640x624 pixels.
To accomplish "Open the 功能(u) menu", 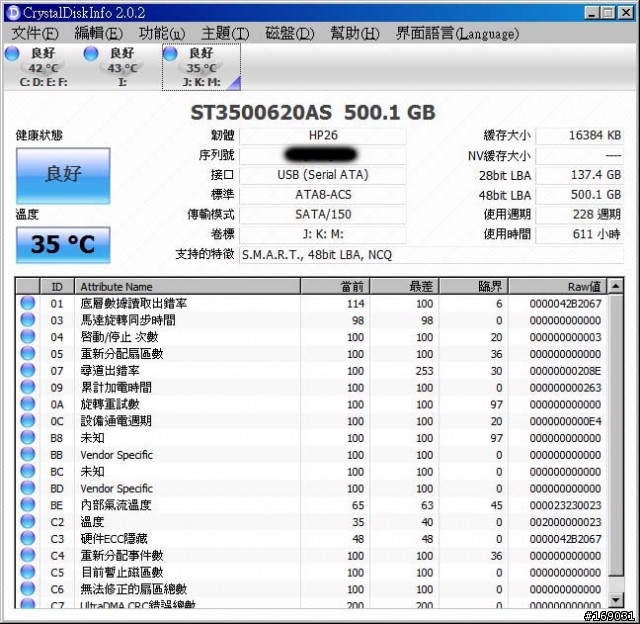I will tap(162, 33).
